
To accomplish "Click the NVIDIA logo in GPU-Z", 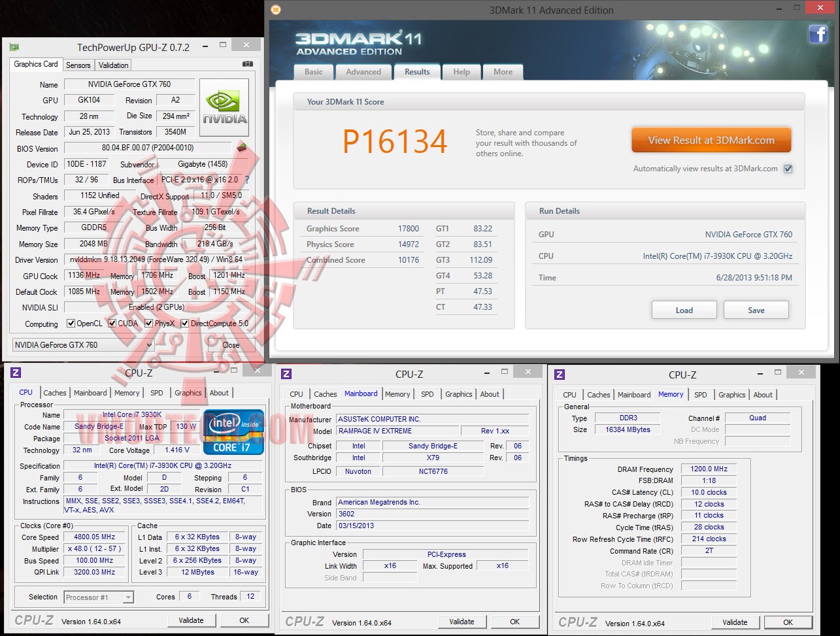I will click(x=224, y=108).
